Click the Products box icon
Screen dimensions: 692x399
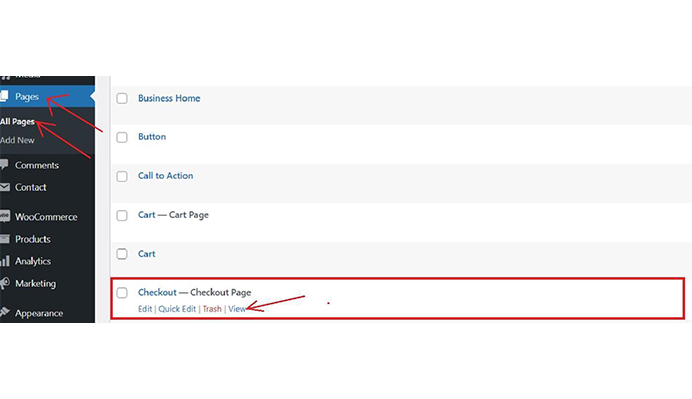click(x=4, y=239)
